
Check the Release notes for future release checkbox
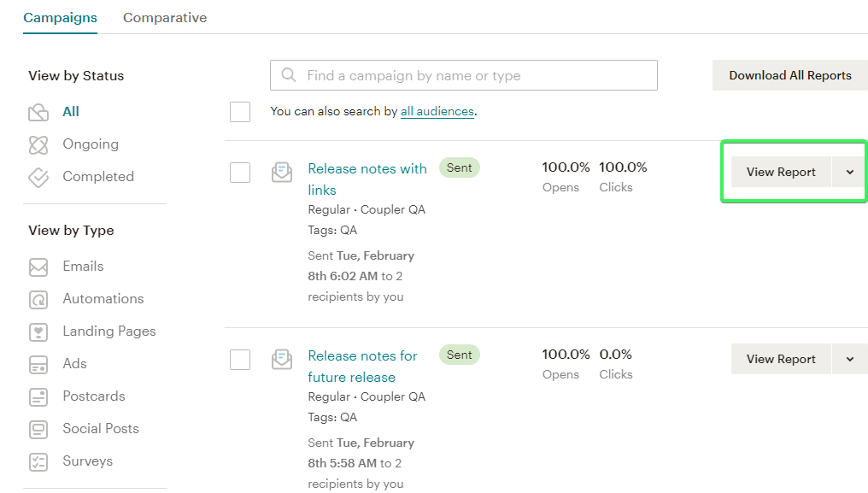pyautogui.click(x=240, y=360)
